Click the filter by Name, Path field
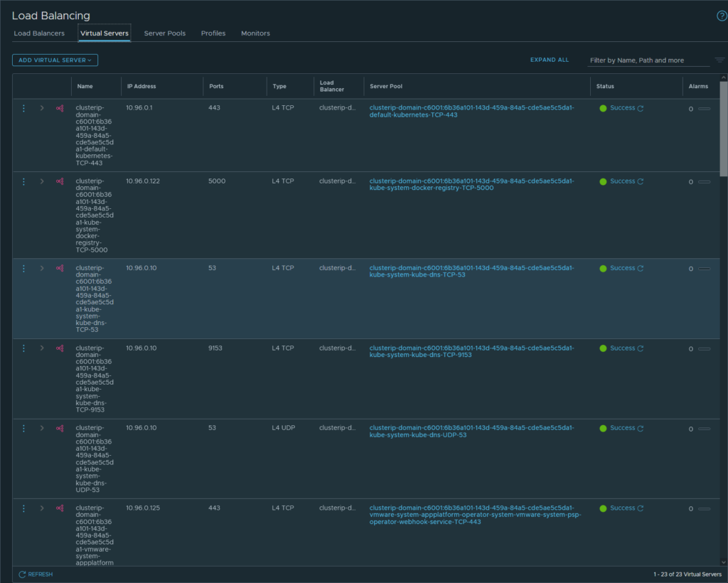The height and width of the screenshot is (583, 728). [x=648, y=60]
